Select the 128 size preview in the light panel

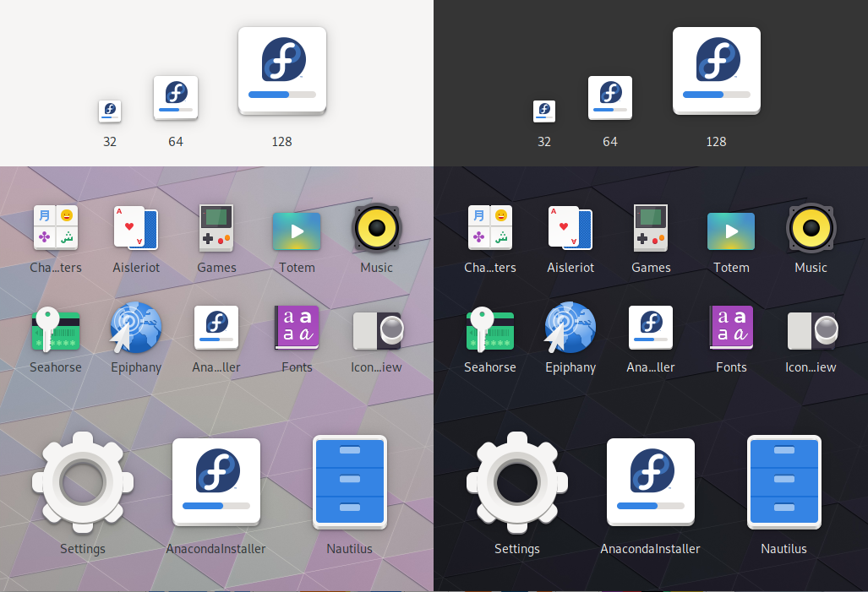[282, 72]
